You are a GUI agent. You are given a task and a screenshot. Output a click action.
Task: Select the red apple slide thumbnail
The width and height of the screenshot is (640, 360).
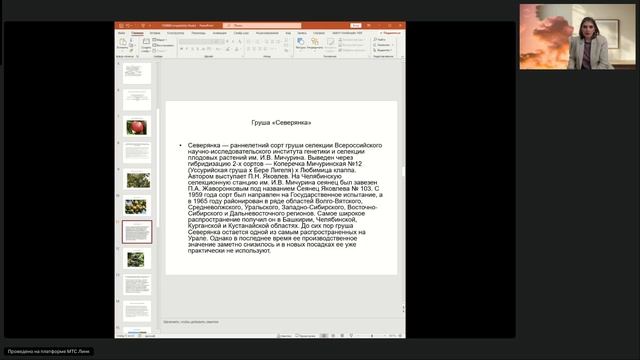click(137, 127)
